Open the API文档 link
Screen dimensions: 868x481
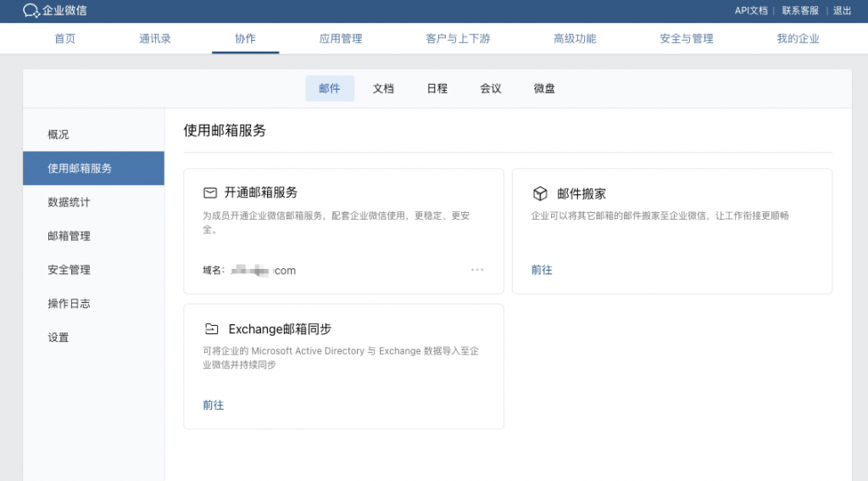pos(751,10)
